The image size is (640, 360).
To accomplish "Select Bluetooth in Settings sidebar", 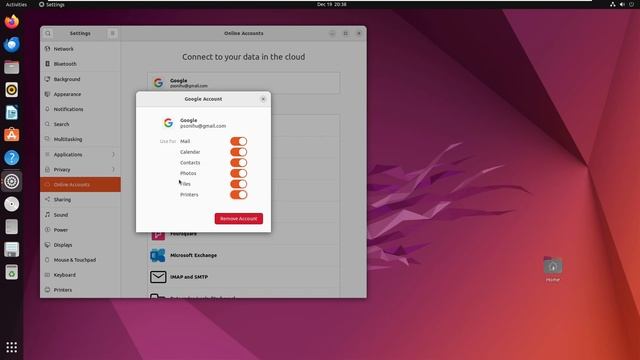I will [80, 64].
